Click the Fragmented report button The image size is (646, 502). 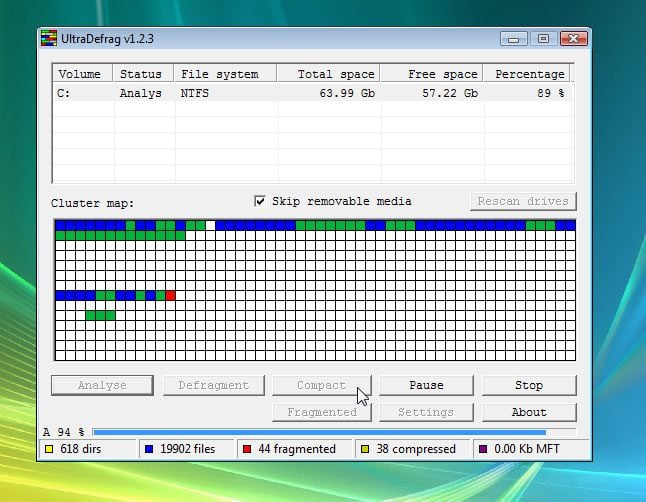[321, 412]
